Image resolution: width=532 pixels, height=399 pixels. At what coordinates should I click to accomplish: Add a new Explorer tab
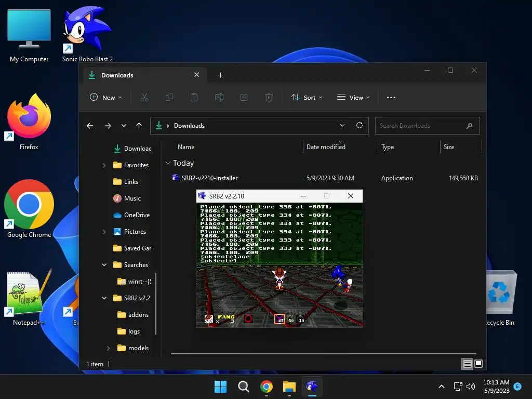coord(220,75)
